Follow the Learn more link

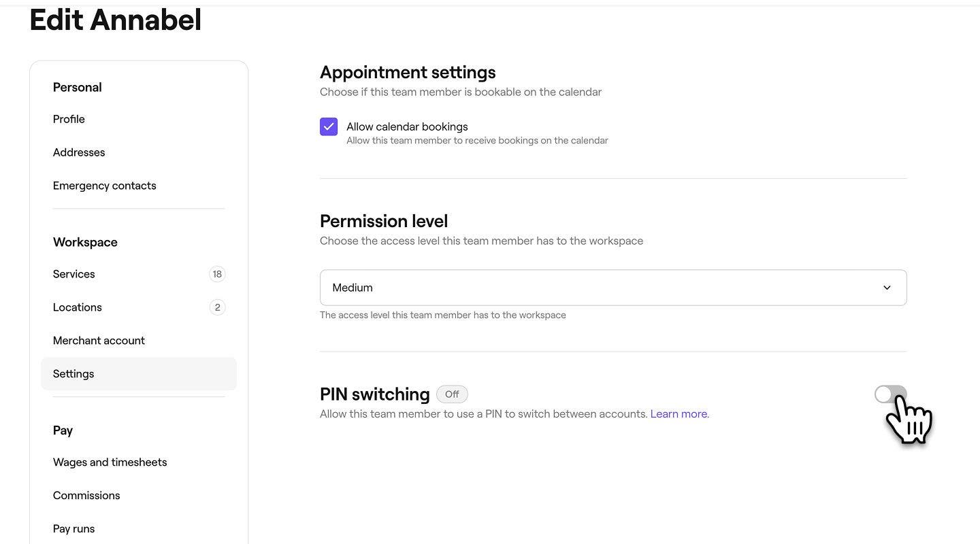click(x=679, y=414)
